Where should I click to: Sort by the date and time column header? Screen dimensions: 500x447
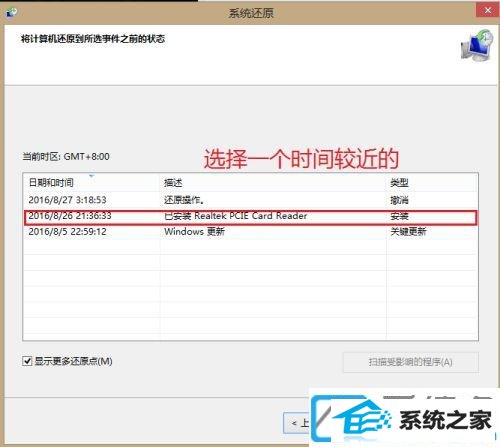[51, 183]
